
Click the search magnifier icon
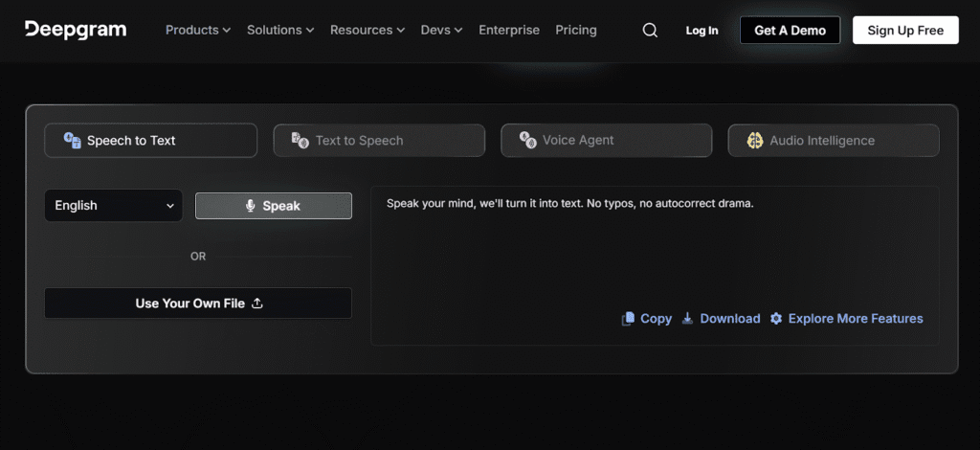650,31
